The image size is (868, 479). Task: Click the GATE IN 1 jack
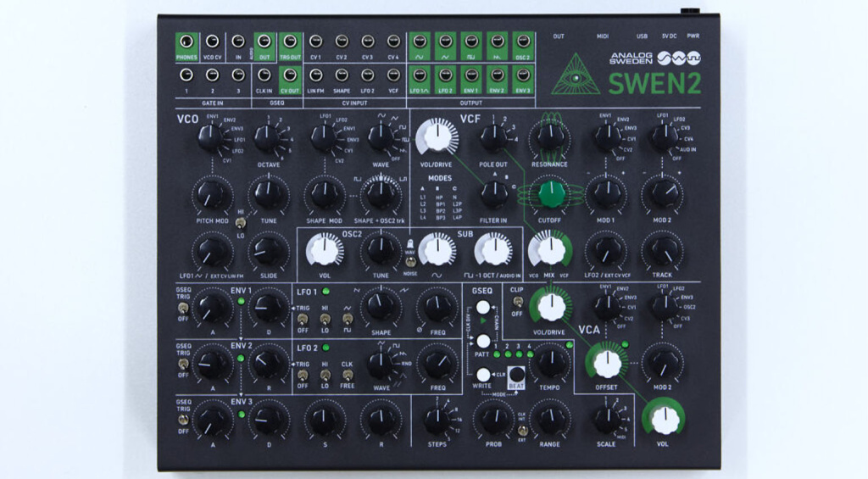[186, 75]
